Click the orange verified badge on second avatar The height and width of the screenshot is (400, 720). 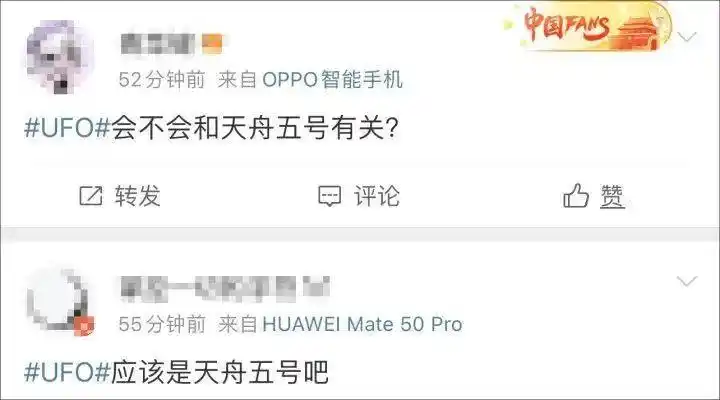pyautogui.click(x=84, y=326)
